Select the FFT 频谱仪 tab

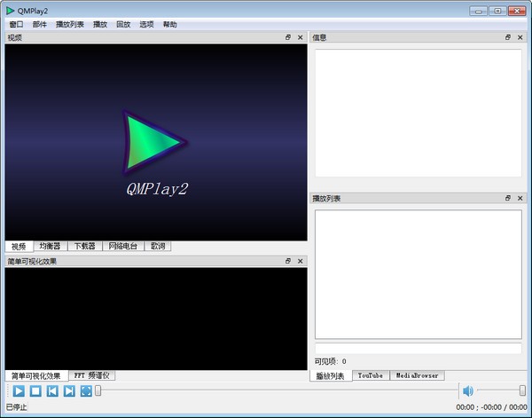[92, 375]
